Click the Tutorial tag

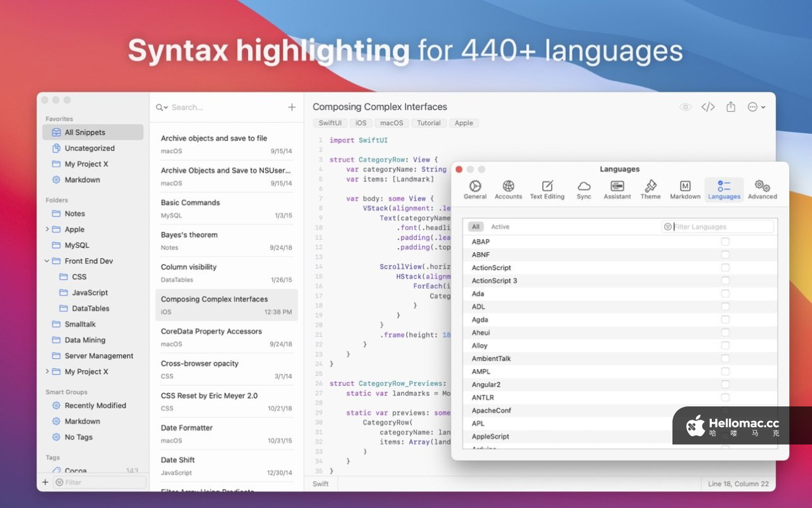[429, 123]
